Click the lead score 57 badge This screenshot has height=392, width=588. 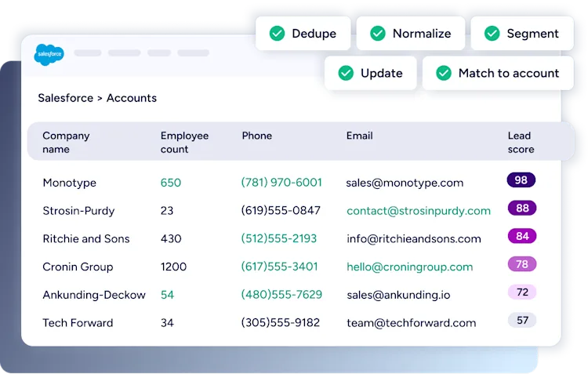[522, 321]
